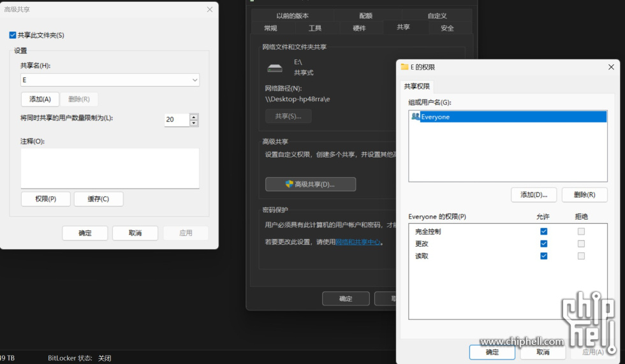Click the Everyone group user icon
Screen dimensions: 625x364
416,117
